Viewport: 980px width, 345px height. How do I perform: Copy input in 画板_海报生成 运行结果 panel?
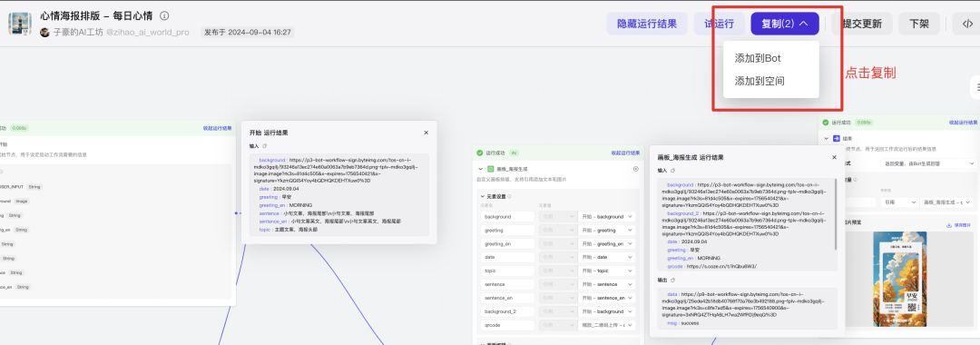pos(672,170)
